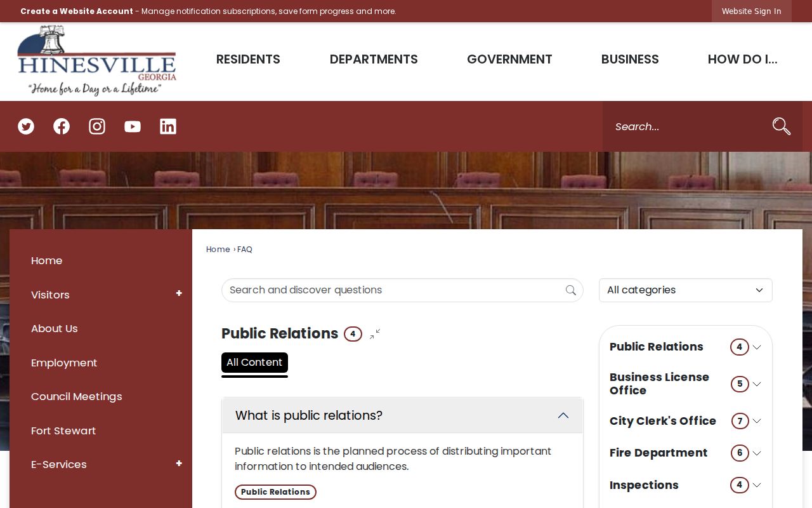Image resolution: width=812 pixels, height=508 pixels.
Task: Click the FAQ breadcrumb link
Action: click(x=245, y=250)
